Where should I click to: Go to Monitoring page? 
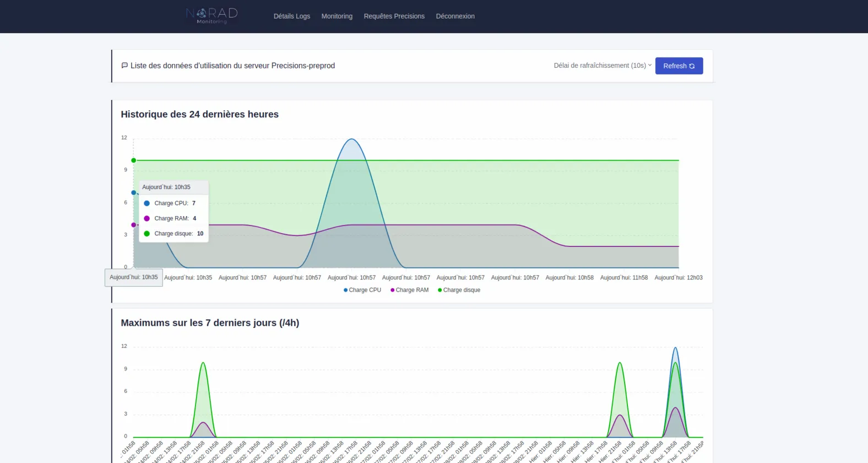point(337,16)
